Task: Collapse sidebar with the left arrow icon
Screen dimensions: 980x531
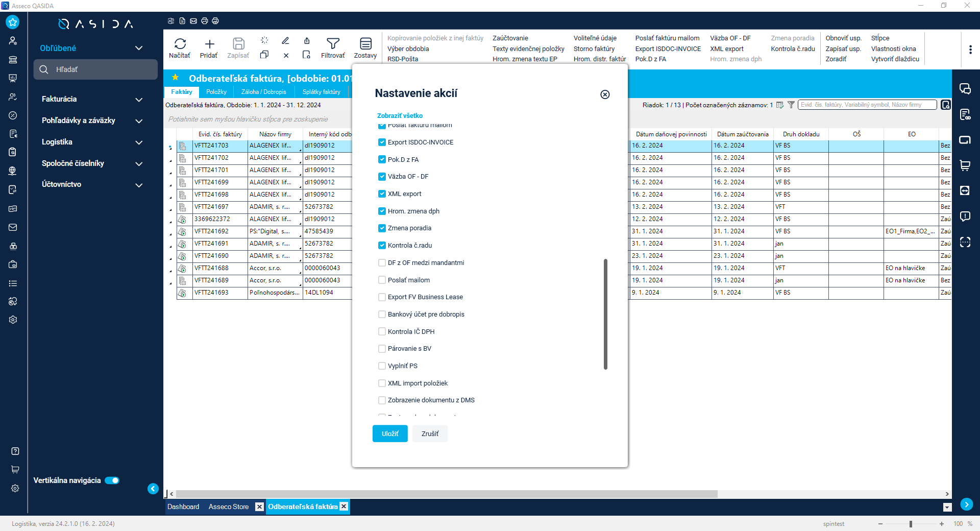Action: pos(153,489)
